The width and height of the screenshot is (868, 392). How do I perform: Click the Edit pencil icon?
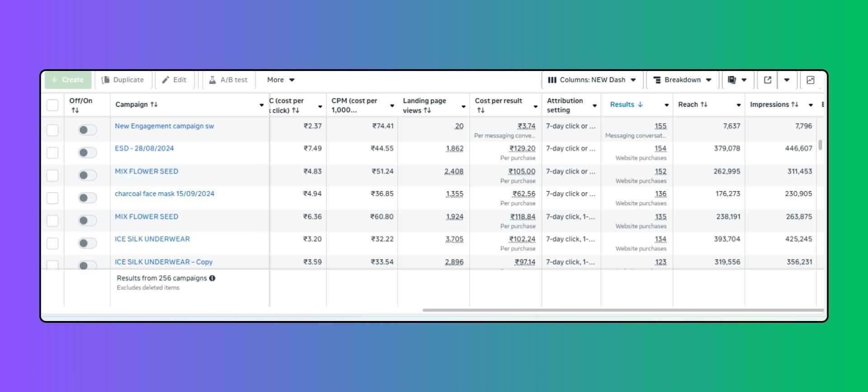(166, 80)
